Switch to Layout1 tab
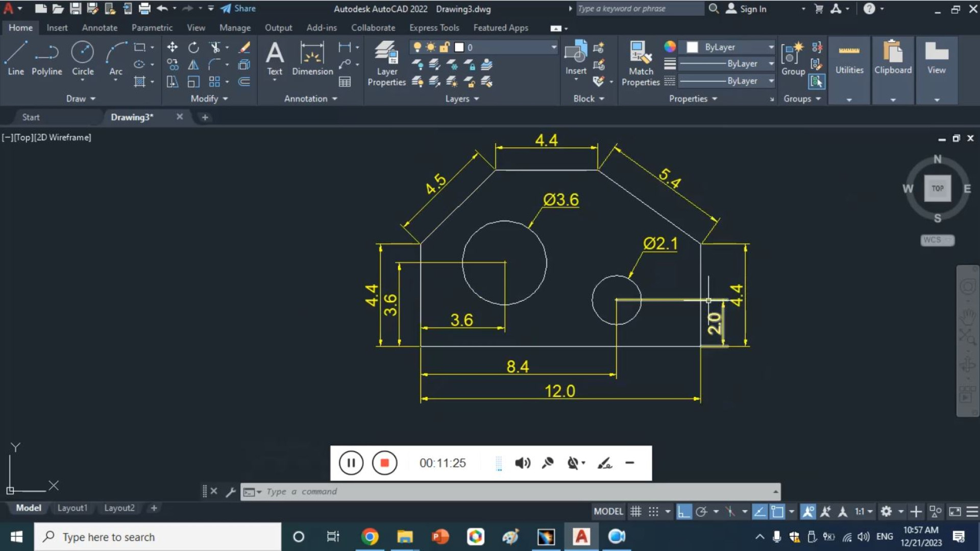Viewport: 980px width, 551px height. coord(72,508)
